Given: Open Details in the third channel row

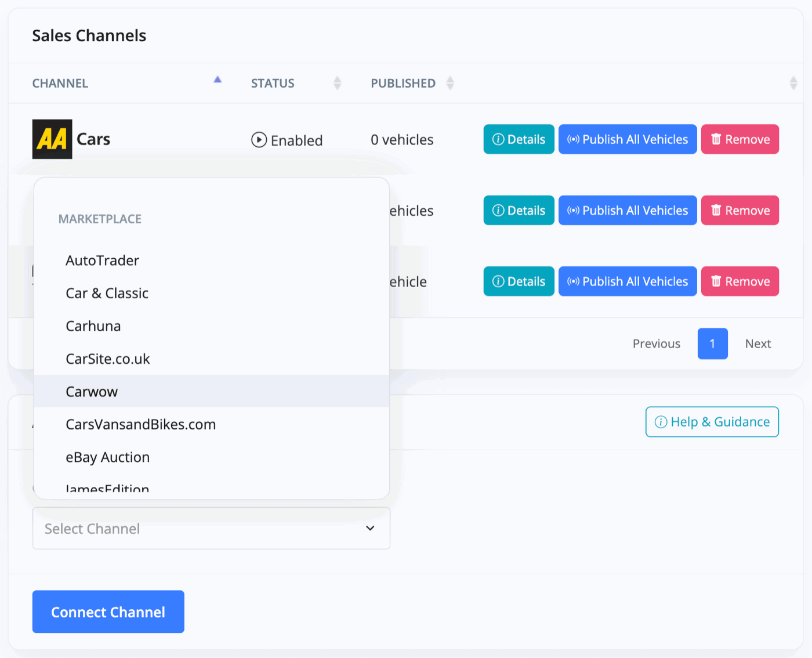Looking at the screenshot, I should coord(519,281).
